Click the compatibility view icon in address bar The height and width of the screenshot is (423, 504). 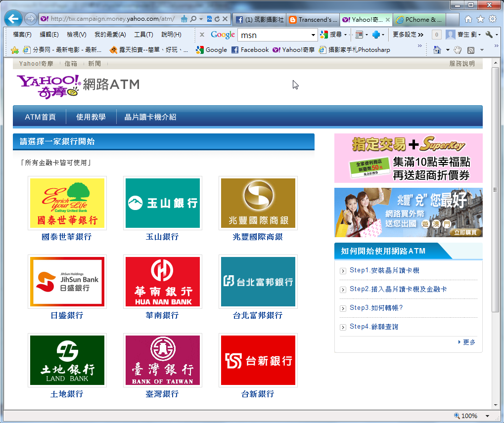point(209,19)
